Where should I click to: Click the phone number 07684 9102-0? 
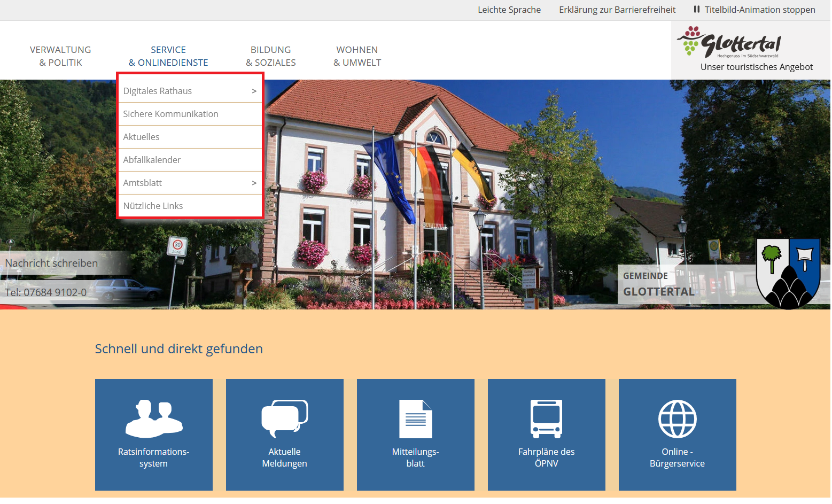[46, 292]
